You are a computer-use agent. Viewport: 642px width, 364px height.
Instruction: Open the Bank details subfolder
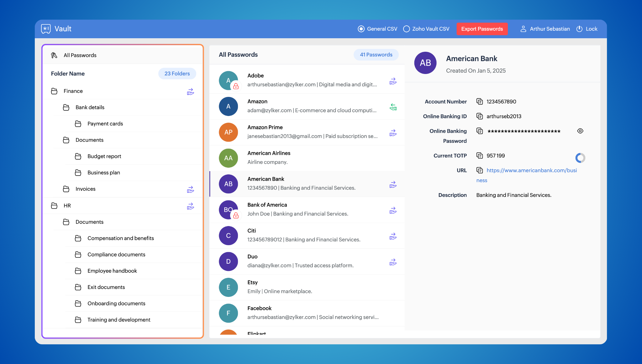coord(90,107)
